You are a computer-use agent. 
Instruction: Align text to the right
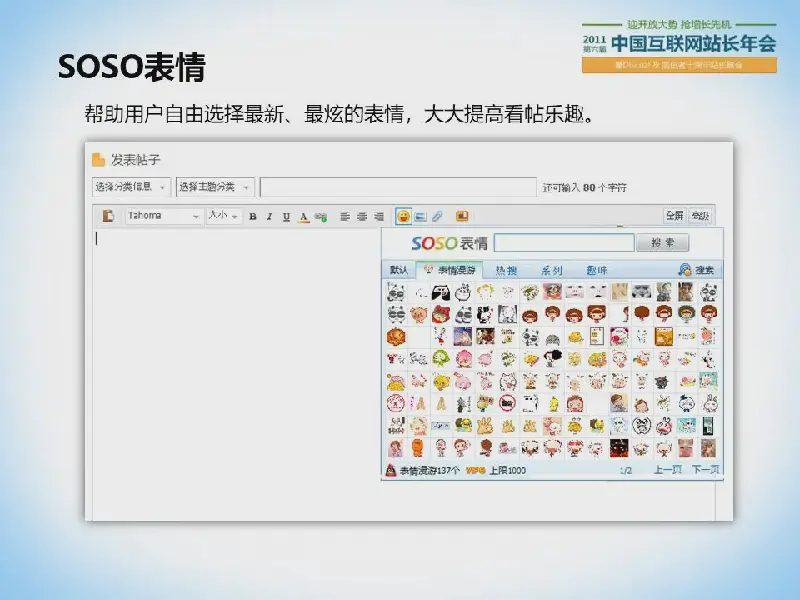coord(379,216)
